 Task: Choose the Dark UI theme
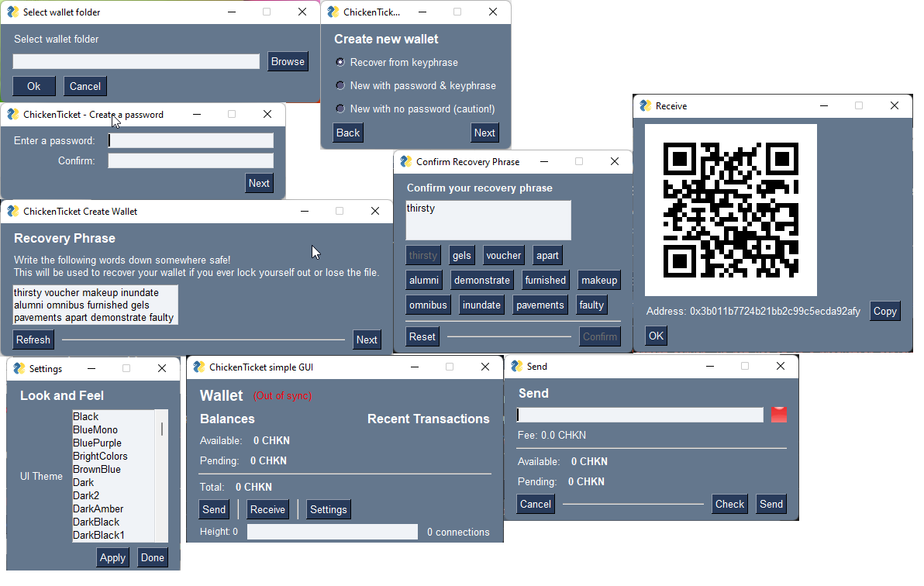click(x=113, y=482)
